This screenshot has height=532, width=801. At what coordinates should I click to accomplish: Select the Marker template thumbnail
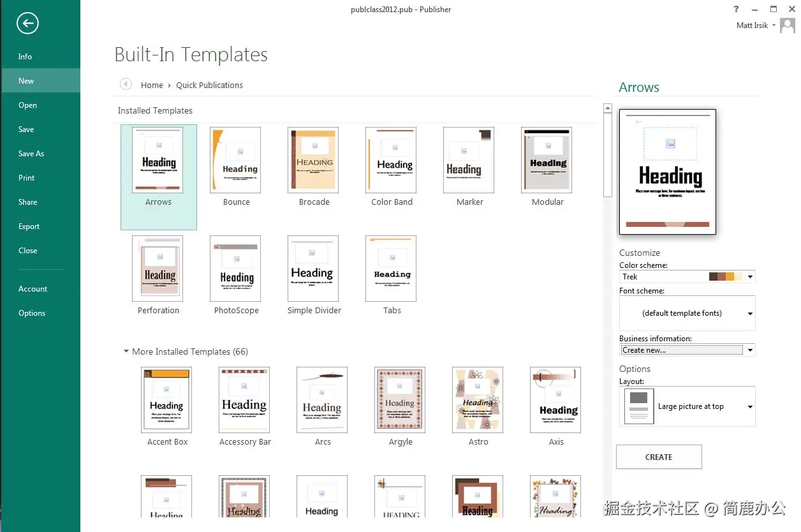(x=469, y=159)
